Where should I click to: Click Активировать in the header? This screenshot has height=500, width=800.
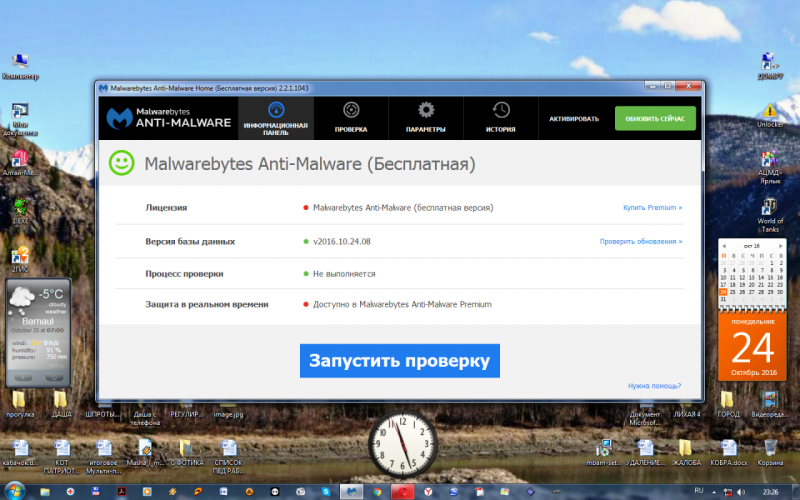(574, 119)
